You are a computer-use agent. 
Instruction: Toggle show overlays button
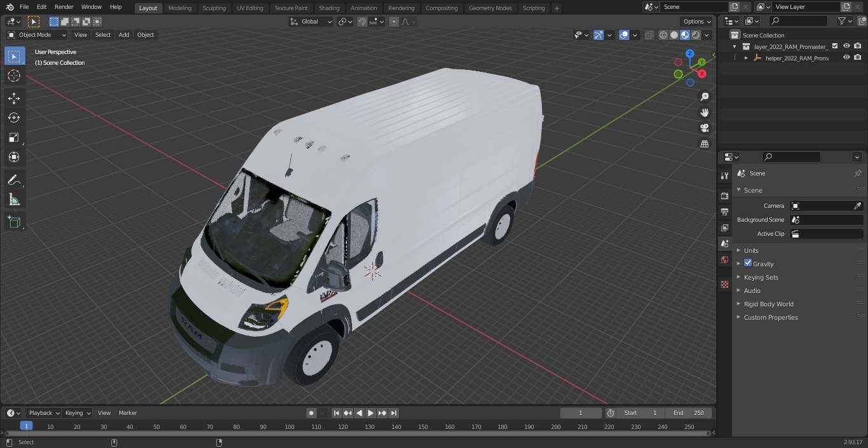coord(624,35)
